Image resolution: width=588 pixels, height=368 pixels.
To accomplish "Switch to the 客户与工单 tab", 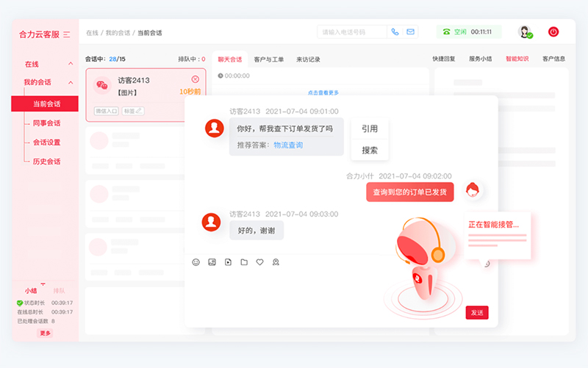I will click(268, 59).
